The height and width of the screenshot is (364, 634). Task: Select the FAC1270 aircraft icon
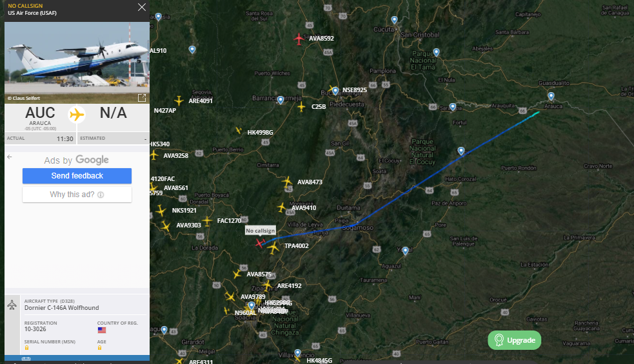point(207,220)
